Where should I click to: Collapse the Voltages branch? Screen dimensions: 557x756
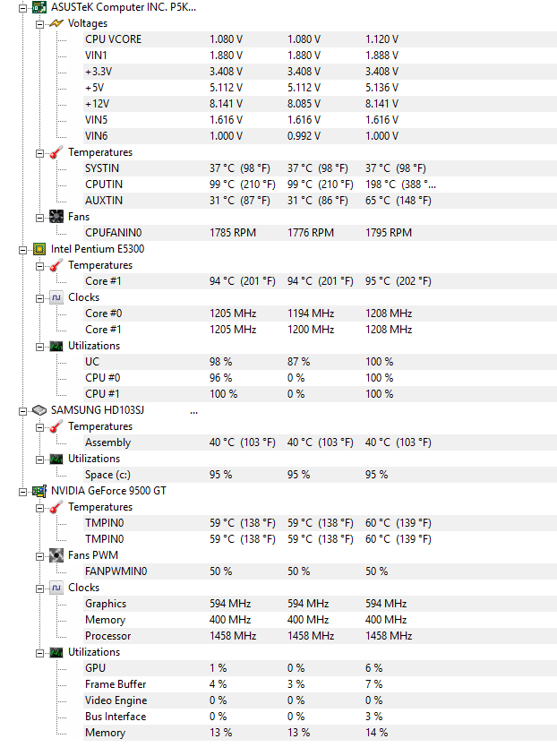[x=39, y=24]
